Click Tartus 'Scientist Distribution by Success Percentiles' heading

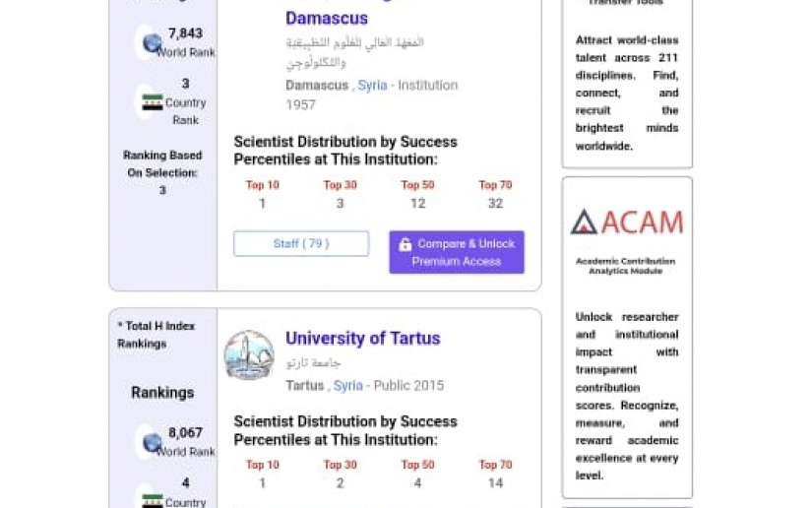tap(345, 430)
